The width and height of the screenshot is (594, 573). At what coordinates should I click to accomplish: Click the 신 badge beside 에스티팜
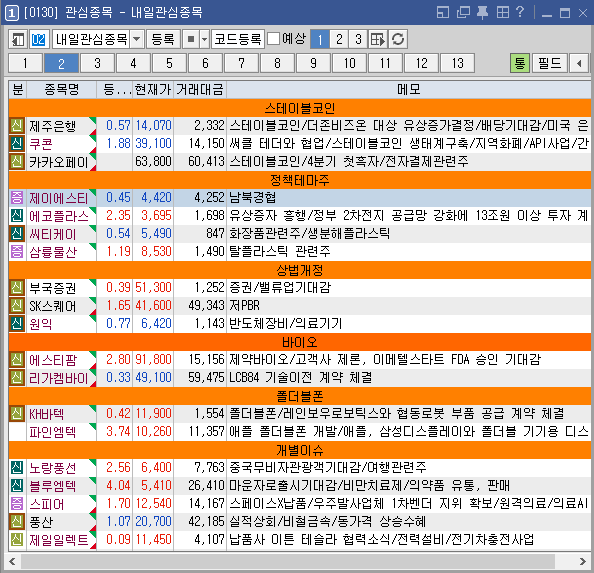pyautogui.click(x=17, y=359)
